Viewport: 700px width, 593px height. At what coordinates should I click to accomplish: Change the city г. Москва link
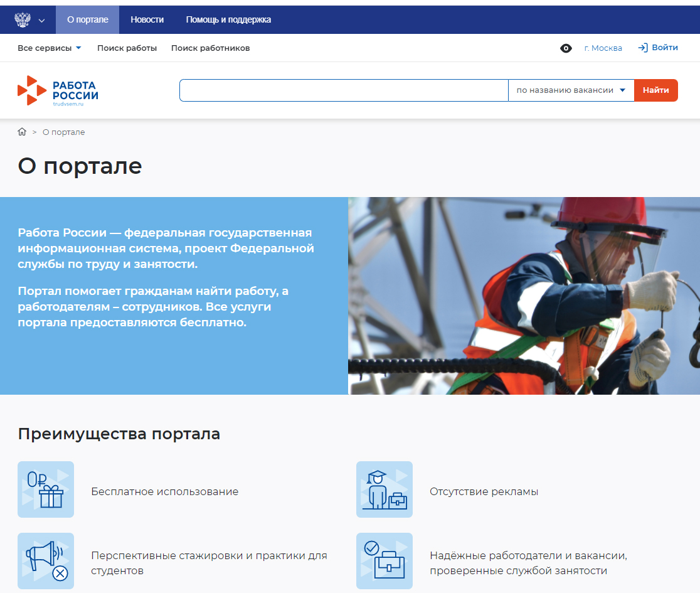603,48
